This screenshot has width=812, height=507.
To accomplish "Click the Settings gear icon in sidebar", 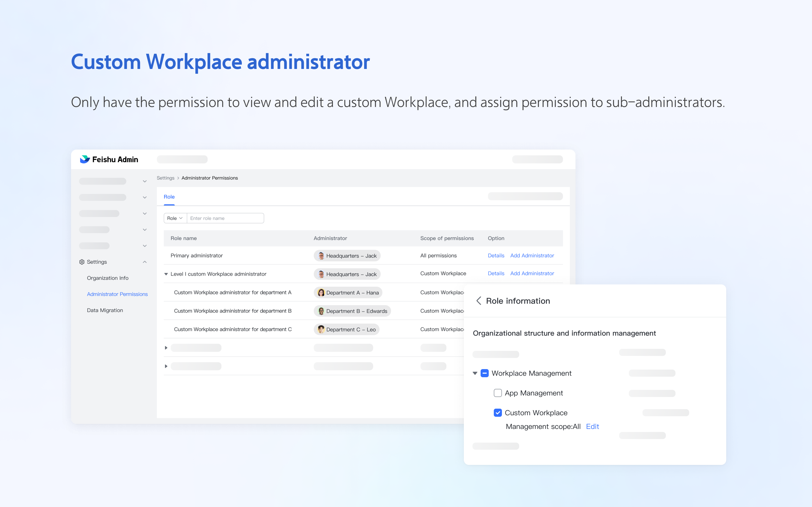I will (81, 262).
